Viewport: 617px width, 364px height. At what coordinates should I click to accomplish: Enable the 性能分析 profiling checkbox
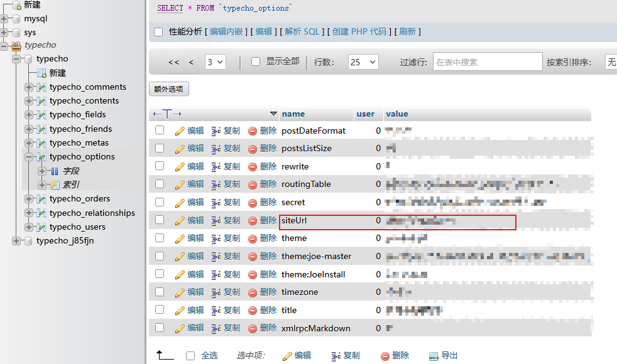pyautogui.click(x=158, y=32)
